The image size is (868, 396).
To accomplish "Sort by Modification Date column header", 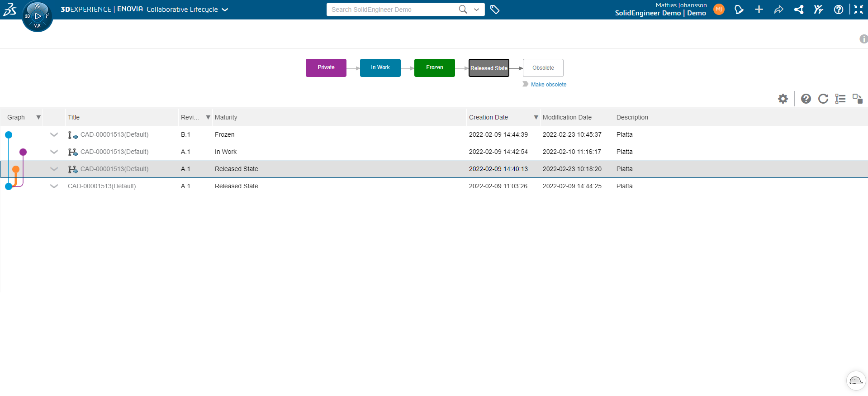I will point(567,117).
